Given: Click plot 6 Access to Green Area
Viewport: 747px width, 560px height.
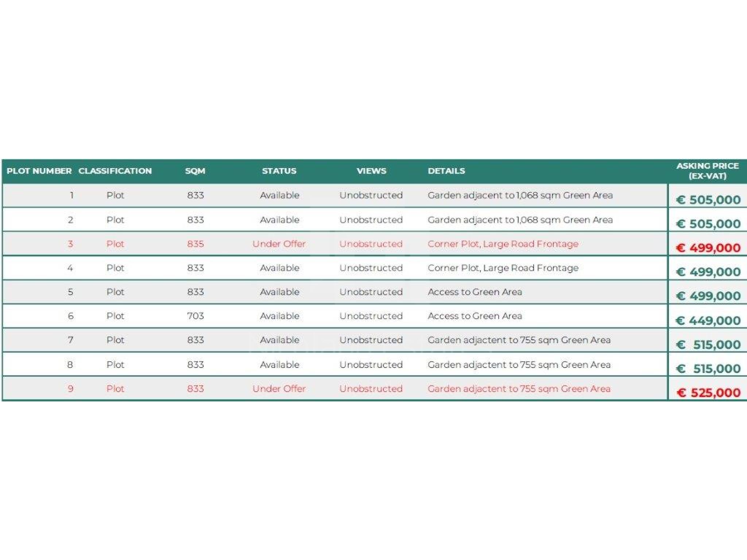Looking at the screenshot, I should pyautogui.click(x=475, y=316).
